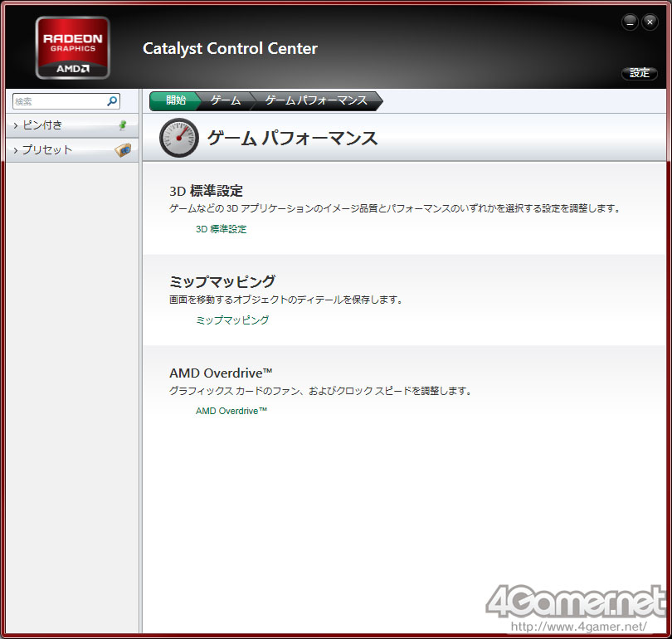Click the ミップマッピング heading
Image resolution: width=672 pixels, height=639 pixels.
[222, 281]
